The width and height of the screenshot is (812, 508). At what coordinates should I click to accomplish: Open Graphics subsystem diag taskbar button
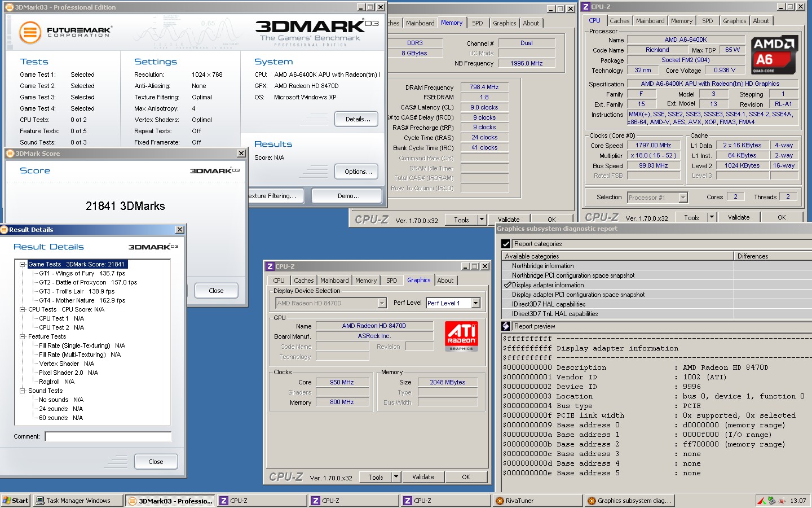629,501
